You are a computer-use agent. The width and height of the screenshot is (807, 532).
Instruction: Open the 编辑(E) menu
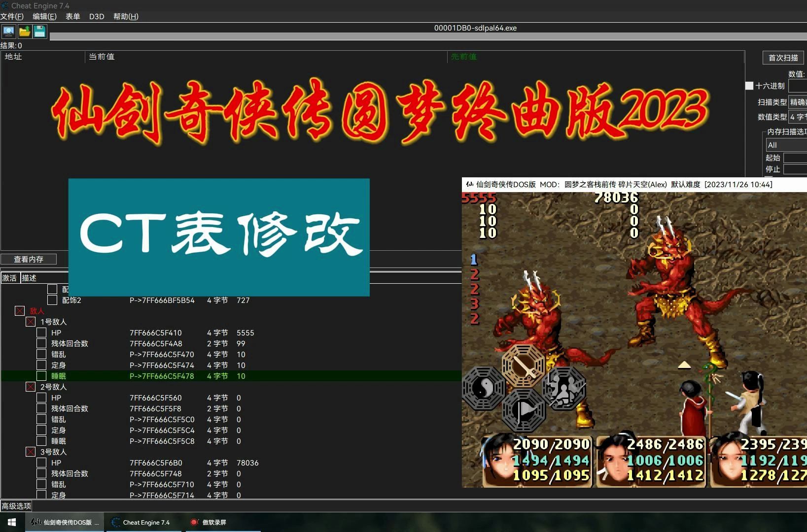point(44,16)
